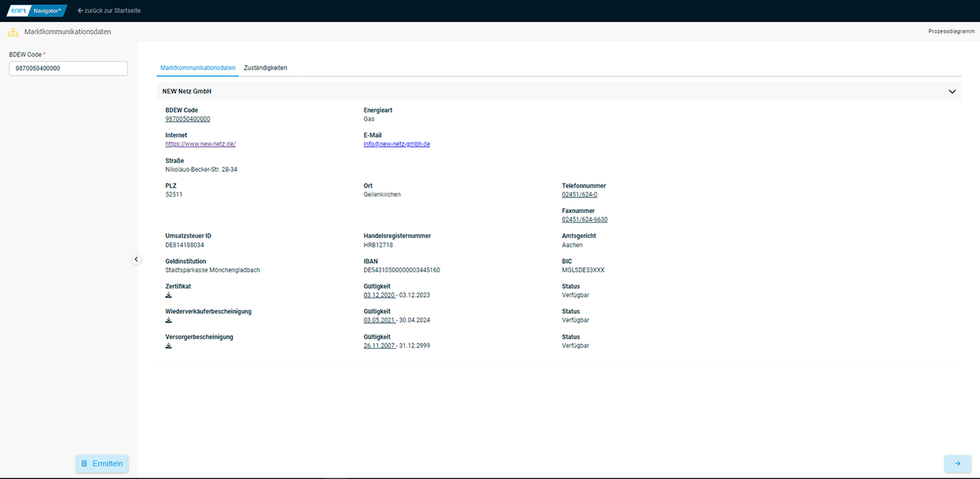Select Umsatzsteuer ID DE814188034
Screen dimensions: 980x479
pos(185,245)
